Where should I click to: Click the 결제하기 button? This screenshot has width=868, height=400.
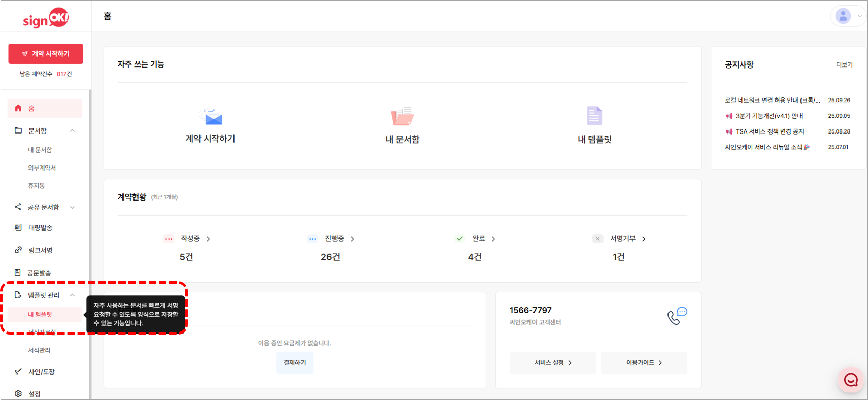pyautogui.click(x=294, y=363)
